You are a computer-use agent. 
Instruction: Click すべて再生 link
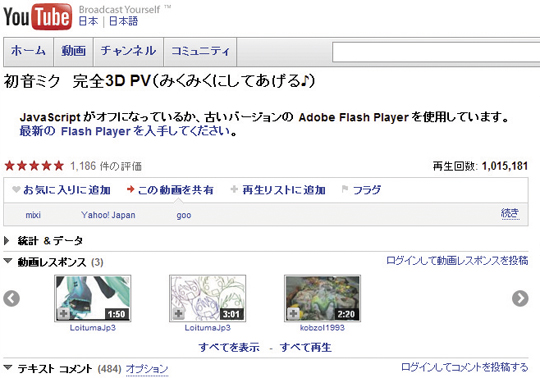(305, 347)
